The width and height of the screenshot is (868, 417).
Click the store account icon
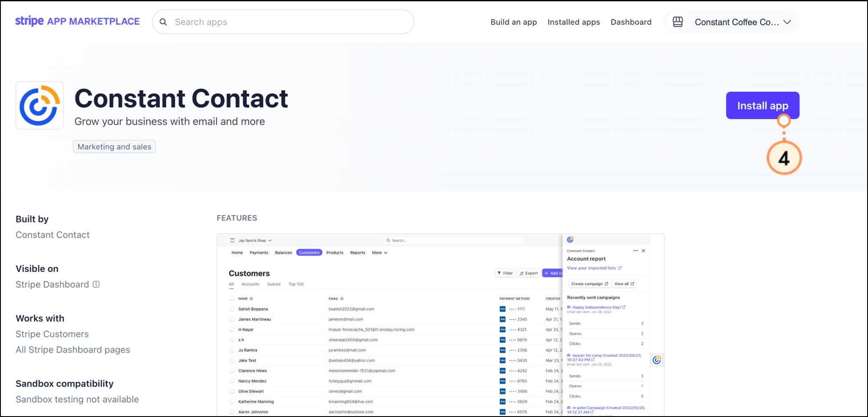(678, 22)
